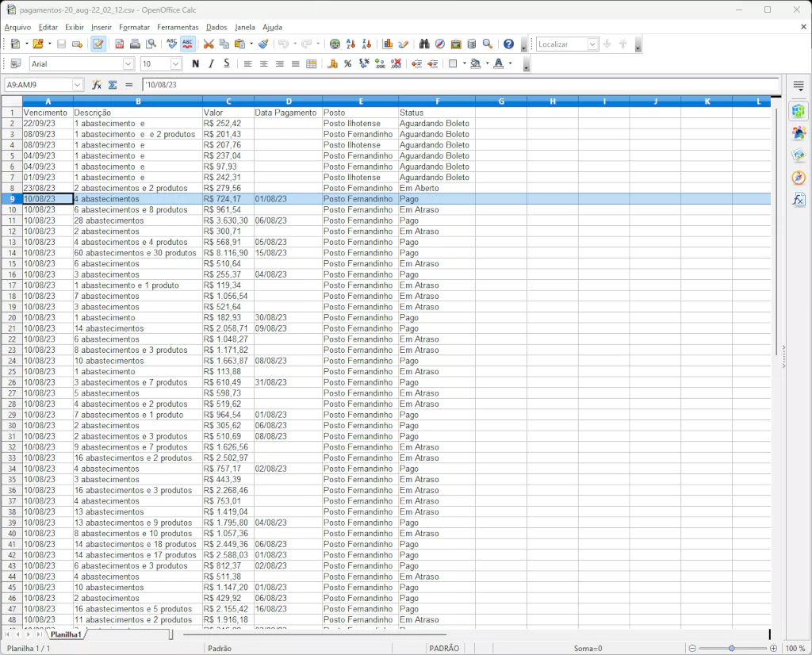
Task: Toggle AutoSpellcheck red underline icon
Action: [187, 44]
